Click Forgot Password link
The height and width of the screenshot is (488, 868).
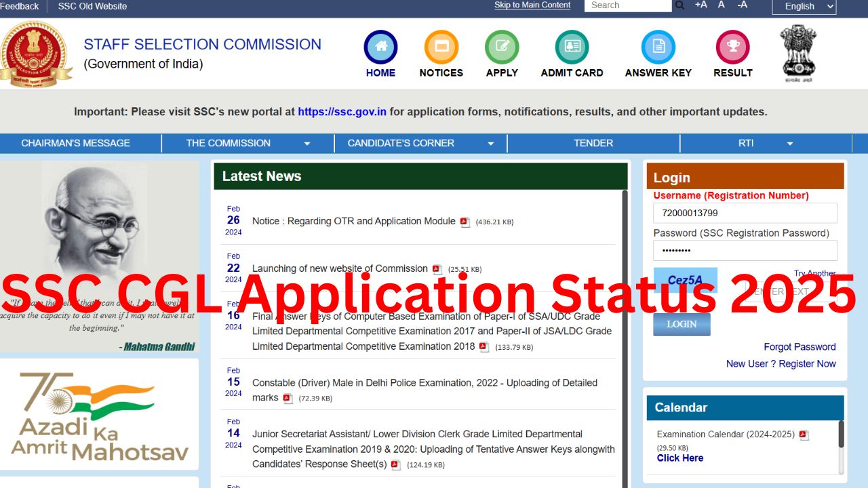800,347
